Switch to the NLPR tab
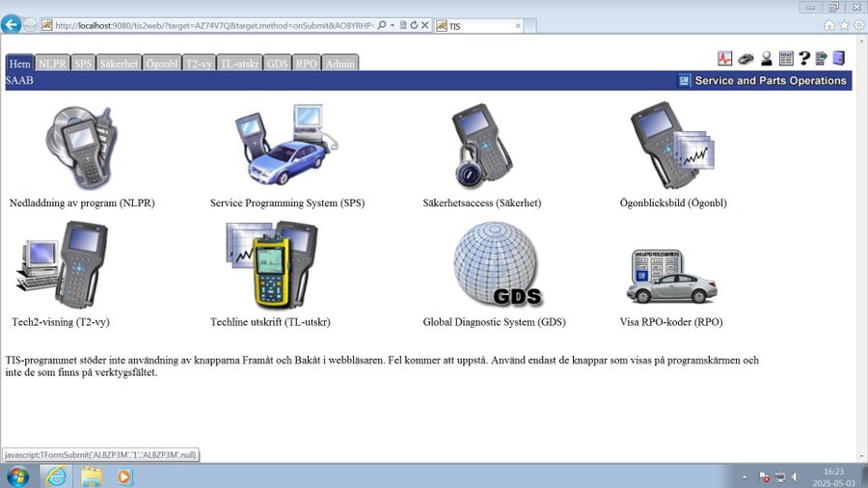The height and width of the screenshot is (488, 868). (52, 64)
